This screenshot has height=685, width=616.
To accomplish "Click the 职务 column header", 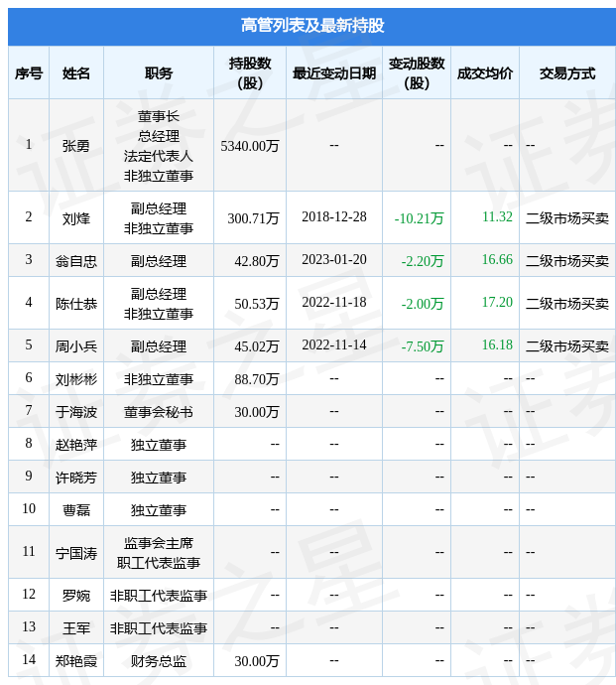I will [x=159, y=73].
